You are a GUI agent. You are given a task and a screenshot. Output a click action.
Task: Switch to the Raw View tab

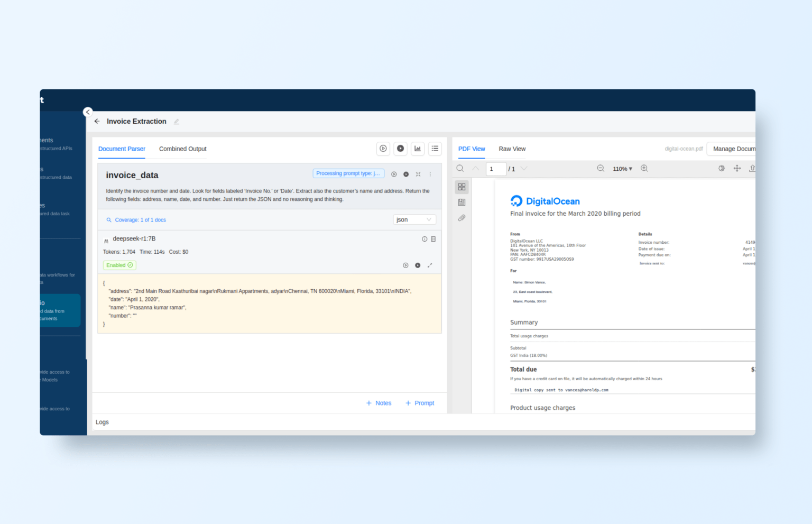coord(512,149)
